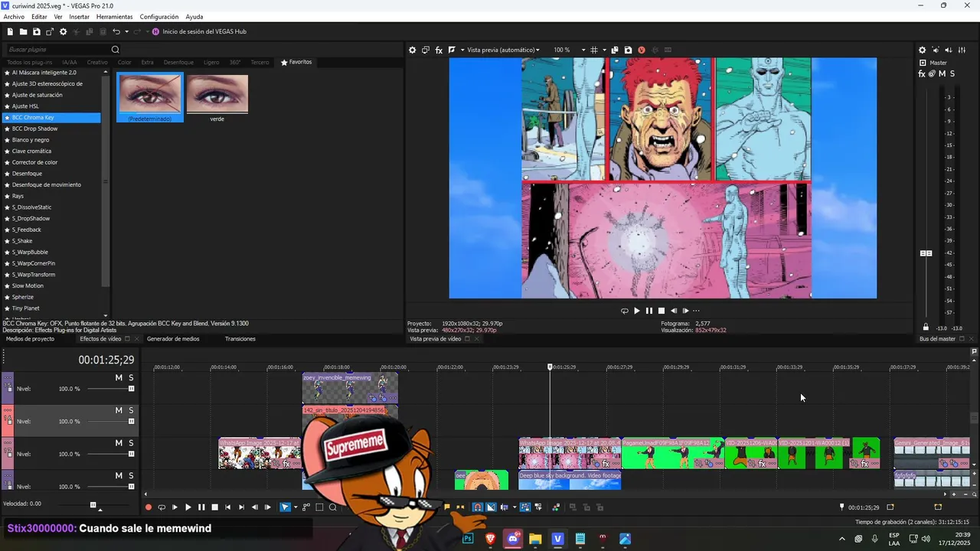
Task: Pause in the video preview transport
Action: (x=648, y=311)
